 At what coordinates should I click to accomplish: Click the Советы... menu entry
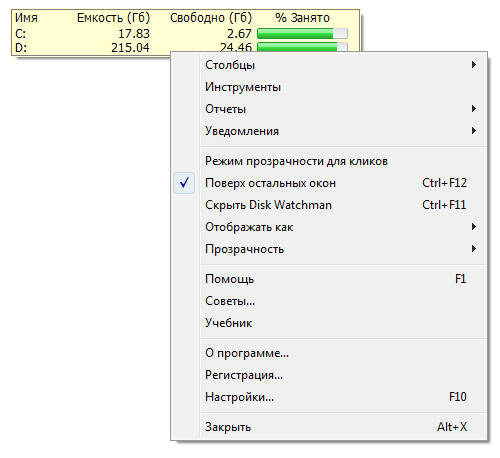[230, 301]
